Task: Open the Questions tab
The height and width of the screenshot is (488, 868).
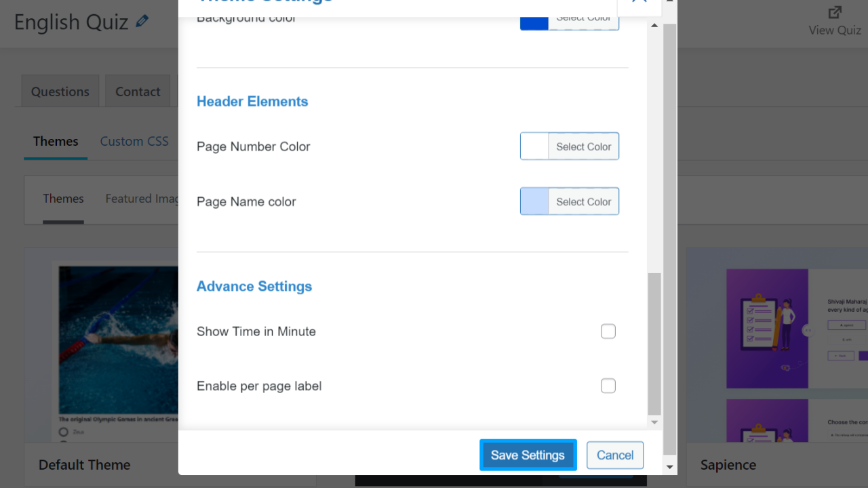Action: [x=60, y=91]
